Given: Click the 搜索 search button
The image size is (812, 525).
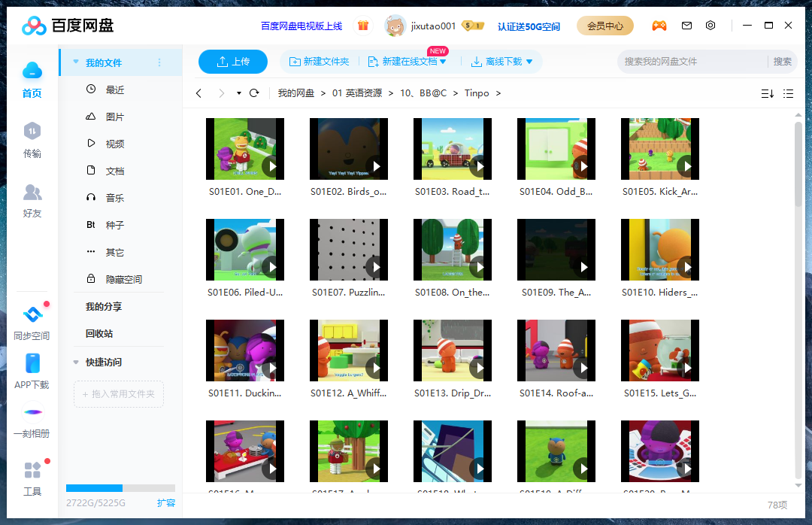Looking at the screenshot, I should click(782, 62).
